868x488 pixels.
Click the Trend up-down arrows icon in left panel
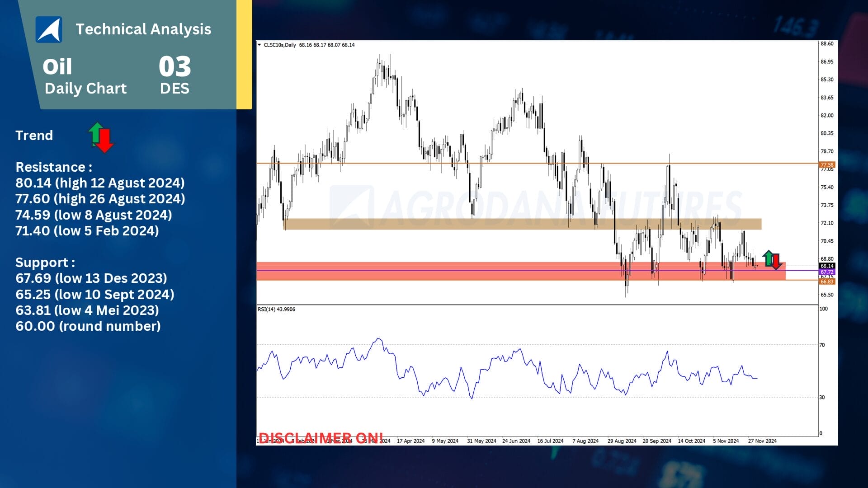point(101,137)
